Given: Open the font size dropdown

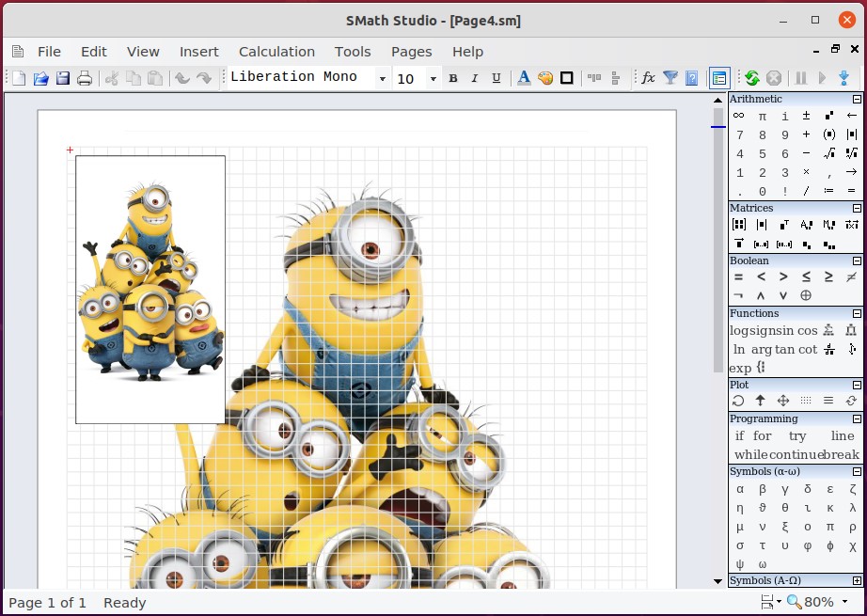Looking at the screenshot, I should pos(433,79).
